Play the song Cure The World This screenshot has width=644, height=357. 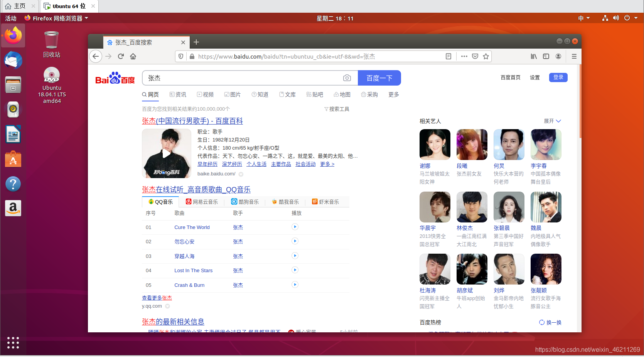coord(295,227)
